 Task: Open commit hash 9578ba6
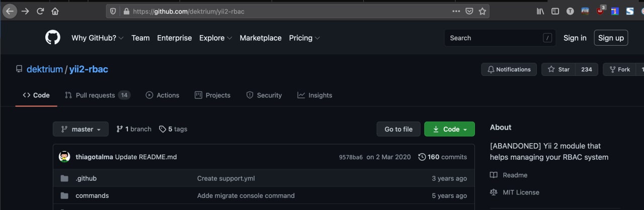pos(351,157)
